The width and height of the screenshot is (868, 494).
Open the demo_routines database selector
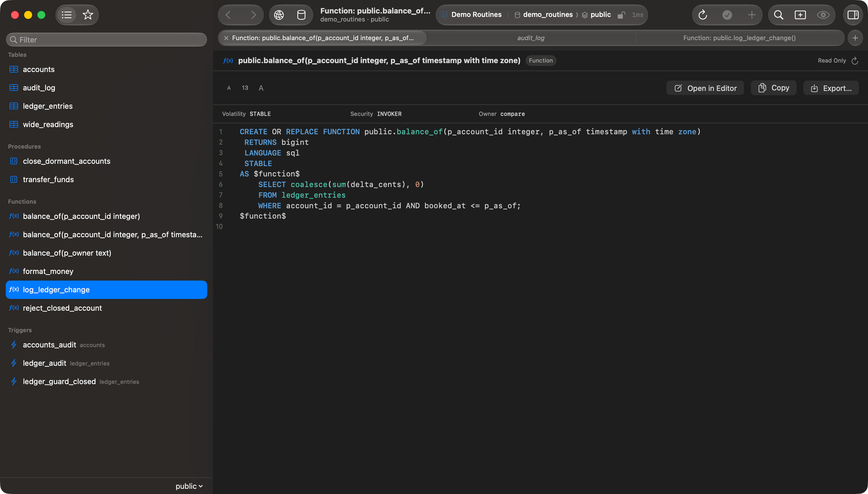click(544, 15)
